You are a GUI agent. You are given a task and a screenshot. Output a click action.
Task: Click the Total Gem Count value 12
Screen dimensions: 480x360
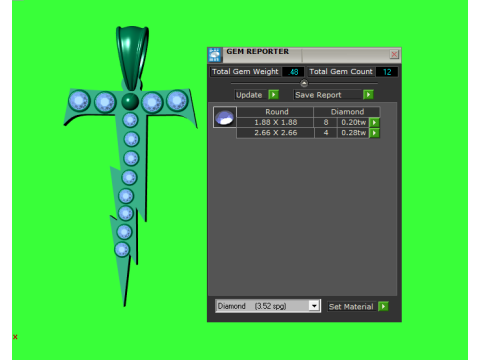click(x=387, y=72)
